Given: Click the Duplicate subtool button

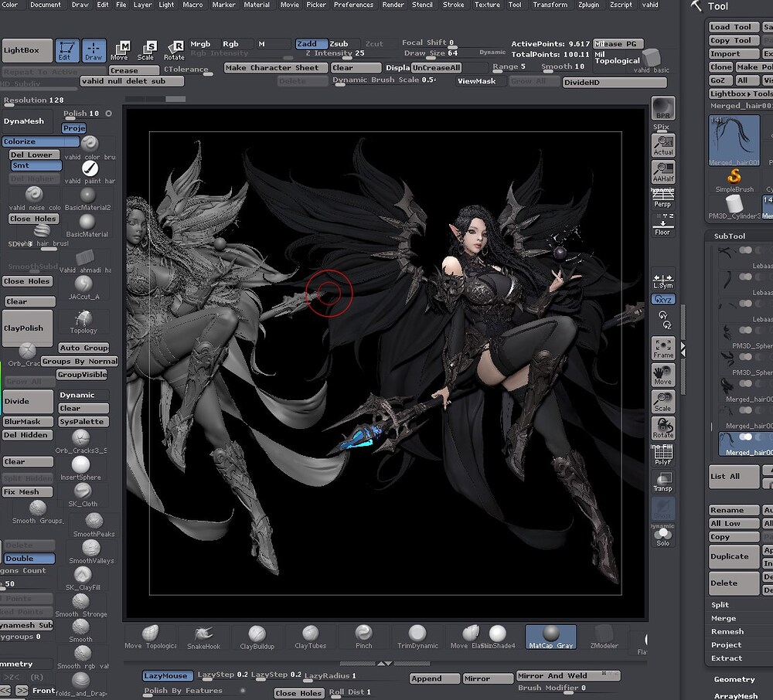Looking at the screenshot, I should 734,556.
